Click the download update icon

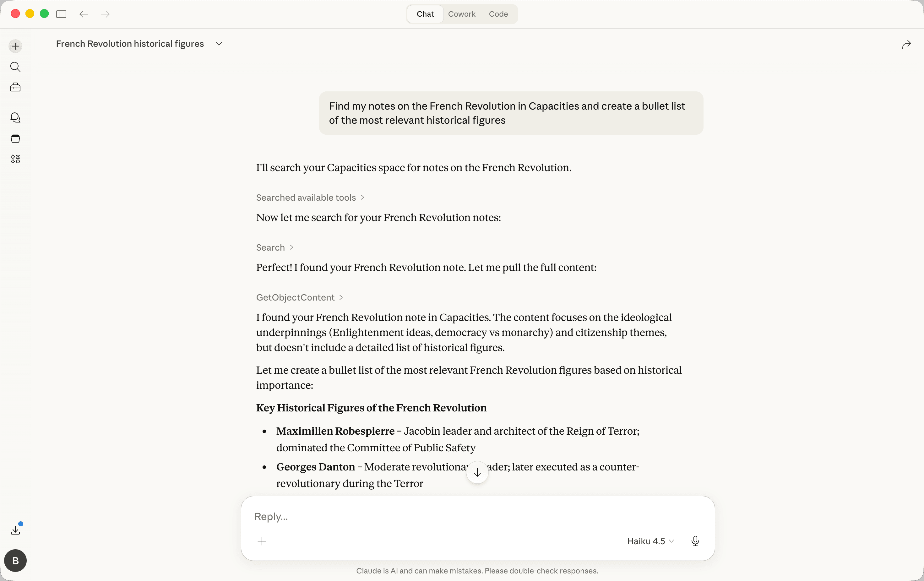[x=15, y=530]
